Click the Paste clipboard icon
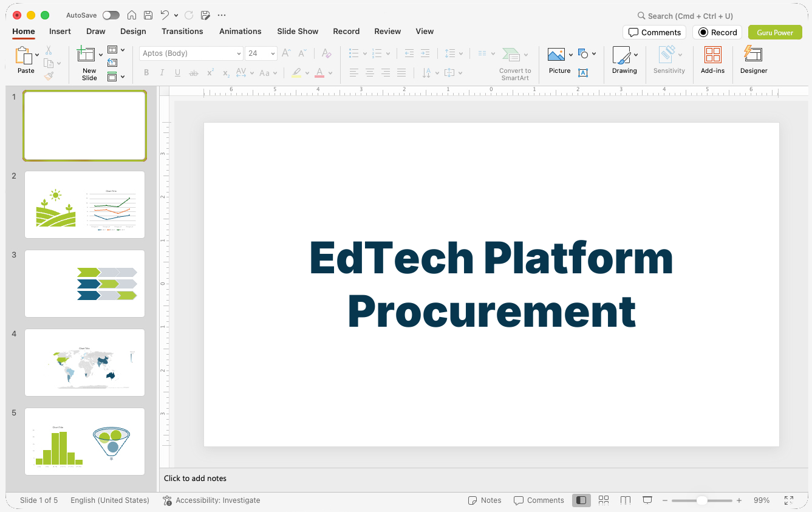Viewport: 812px width, 512px height. (24, 55)
